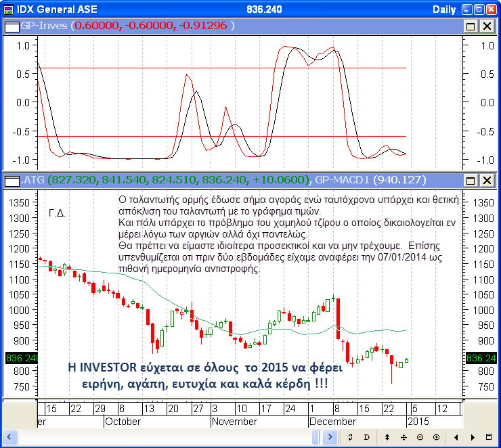Viewport: 501px width, 448px height.
Task: Click the IDX General ASE window icon
Action: 9,9
